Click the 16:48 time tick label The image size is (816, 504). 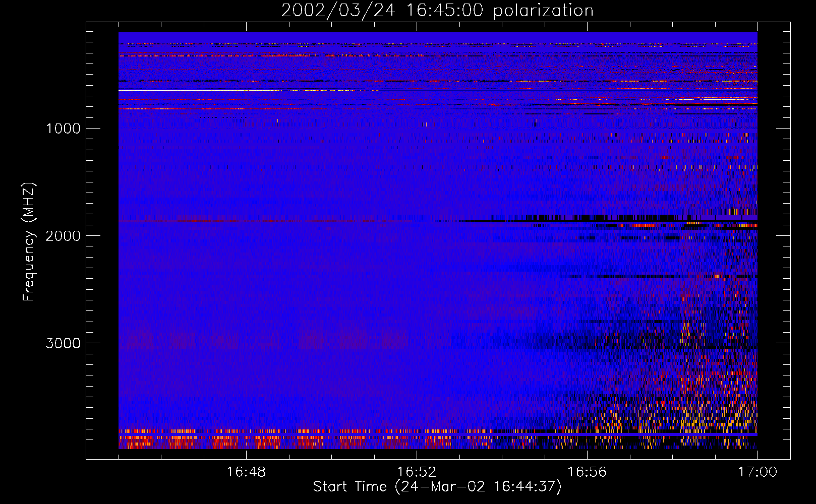coord(246,472)
